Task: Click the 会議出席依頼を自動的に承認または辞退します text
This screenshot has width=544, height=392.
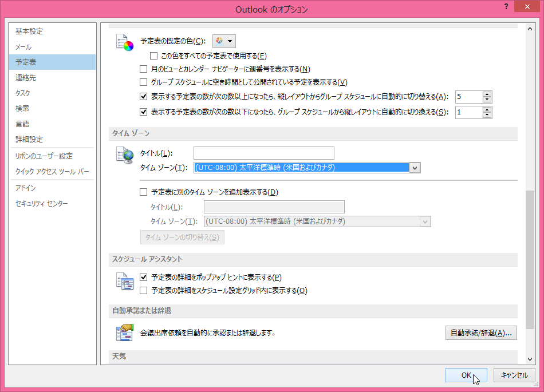Action: click(208, 332)
